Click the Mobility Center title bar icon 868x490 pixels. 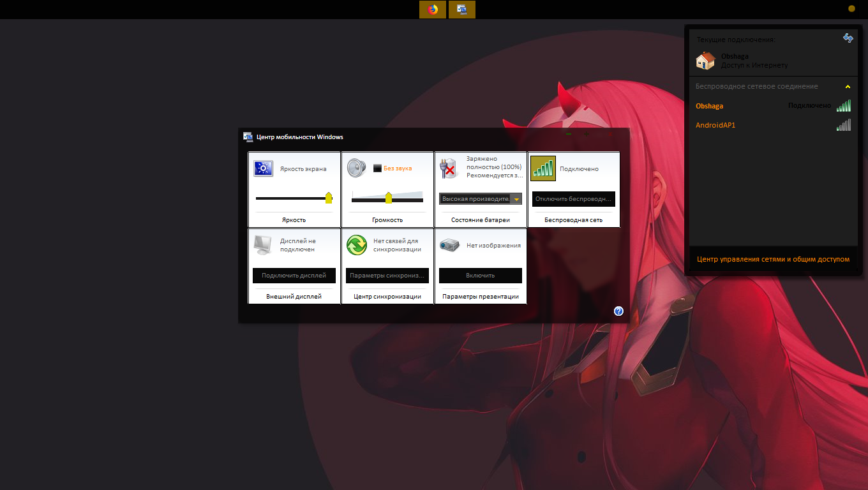coord(248,137)
